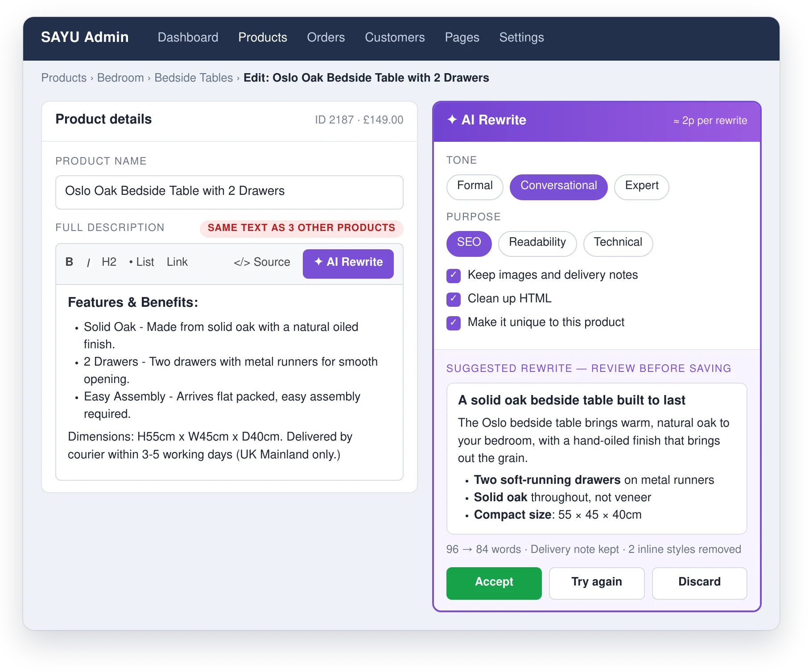Click the Product name input field
Screen dimensions: 809x672
[229, 192]
